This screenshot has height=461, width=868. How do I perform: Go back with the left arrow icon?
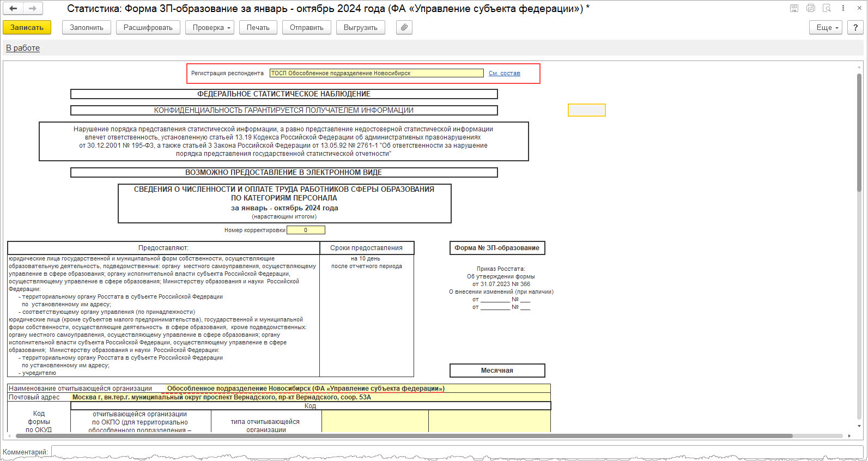click(13, 8)
